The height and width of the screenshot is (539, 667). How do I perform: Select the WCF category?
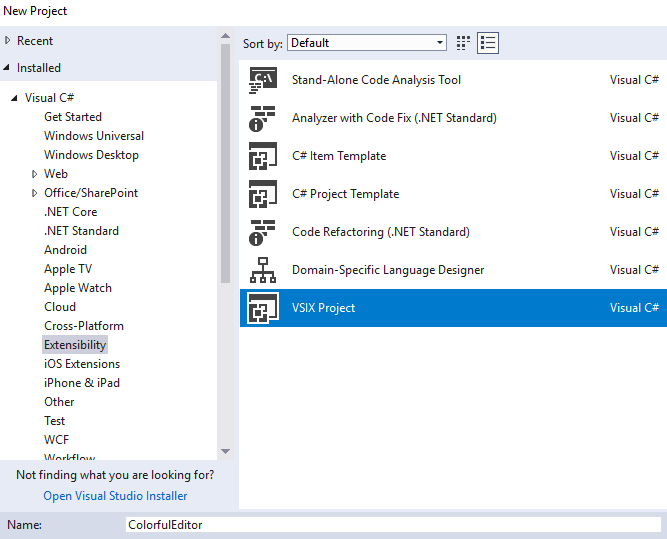point(57,439)
